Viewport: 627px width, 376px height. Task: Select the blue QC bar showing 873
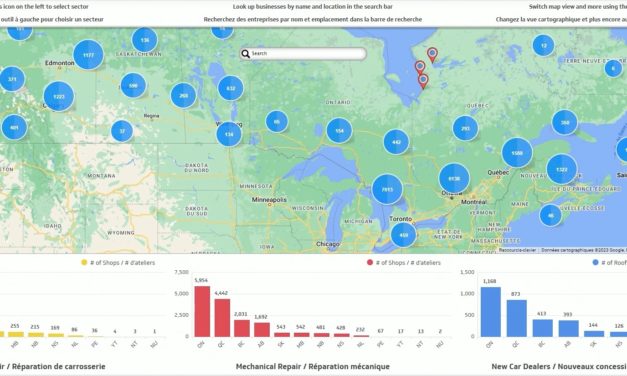tap(516, 318)
